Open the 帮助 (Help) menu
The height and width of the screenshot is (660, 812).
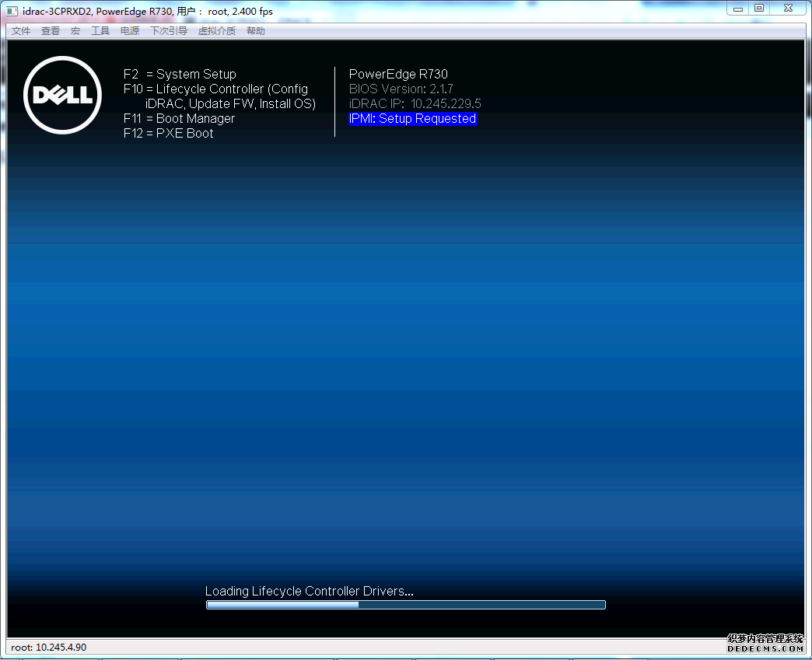click(256, 31)
